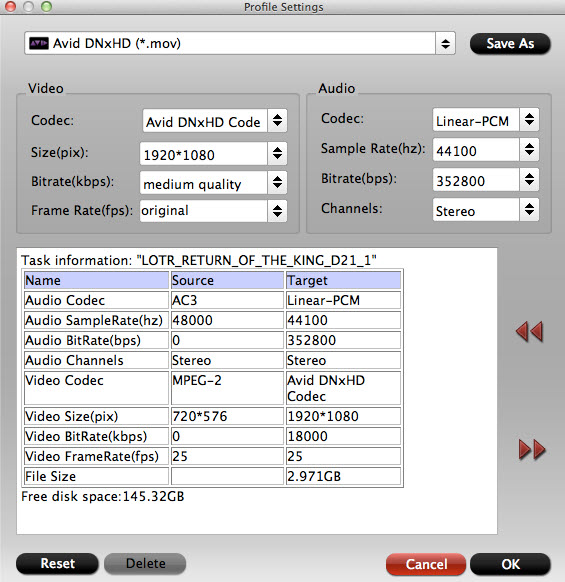Image resolution: width=565 pixels, height=582 pixels.
Task: Click the red double right arrow icon
Action: pyautogui.click(x=532, y=449)
